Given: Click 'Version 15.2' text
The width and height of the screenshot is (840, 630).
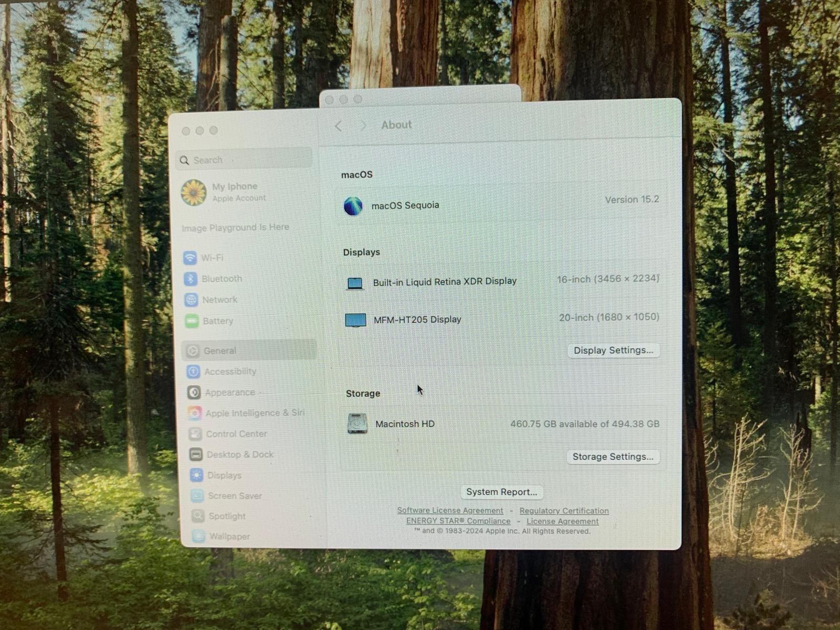Looking at the screenshot, I should [x=632, y=199].
